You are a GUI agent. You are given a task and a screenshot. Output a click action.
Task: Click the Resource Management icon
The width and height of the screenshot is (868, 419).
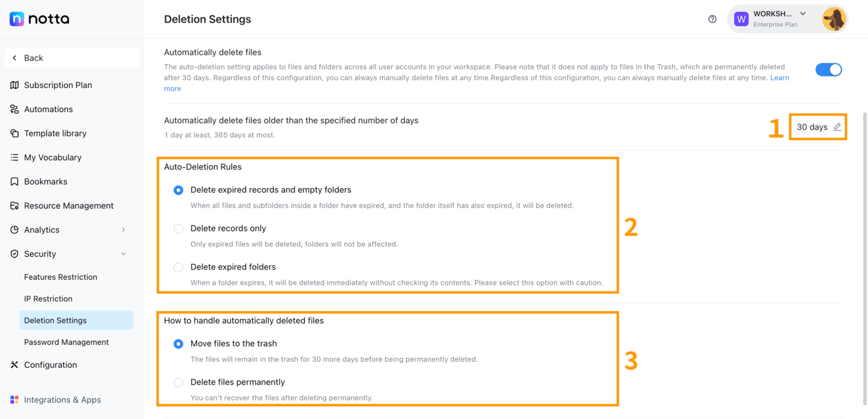click(x=14, y=206)
